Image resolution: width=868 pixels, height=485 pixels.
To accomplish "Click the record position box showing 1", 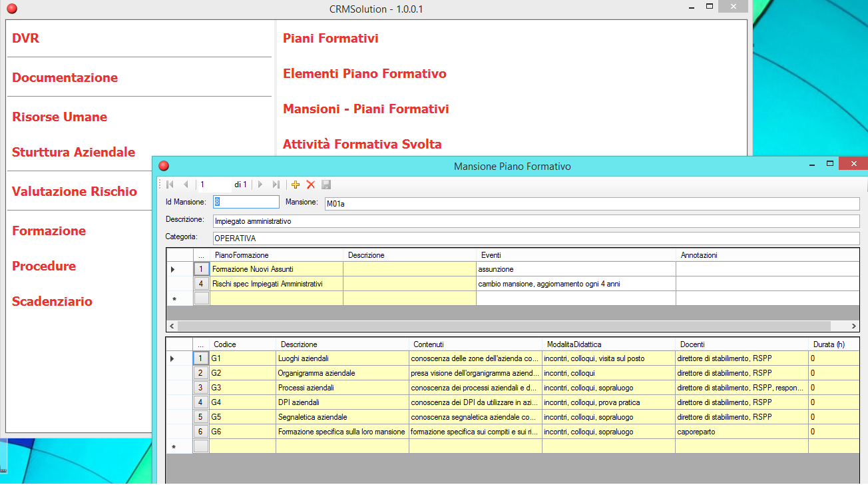I will click(214, 185).
